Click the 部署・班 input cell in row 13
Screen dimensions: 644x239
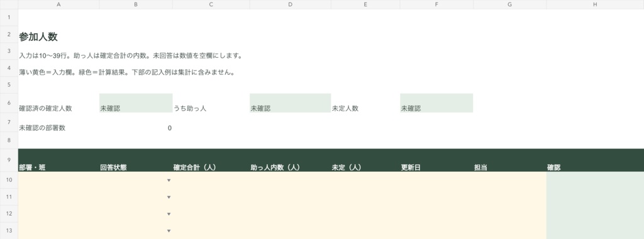58,231
